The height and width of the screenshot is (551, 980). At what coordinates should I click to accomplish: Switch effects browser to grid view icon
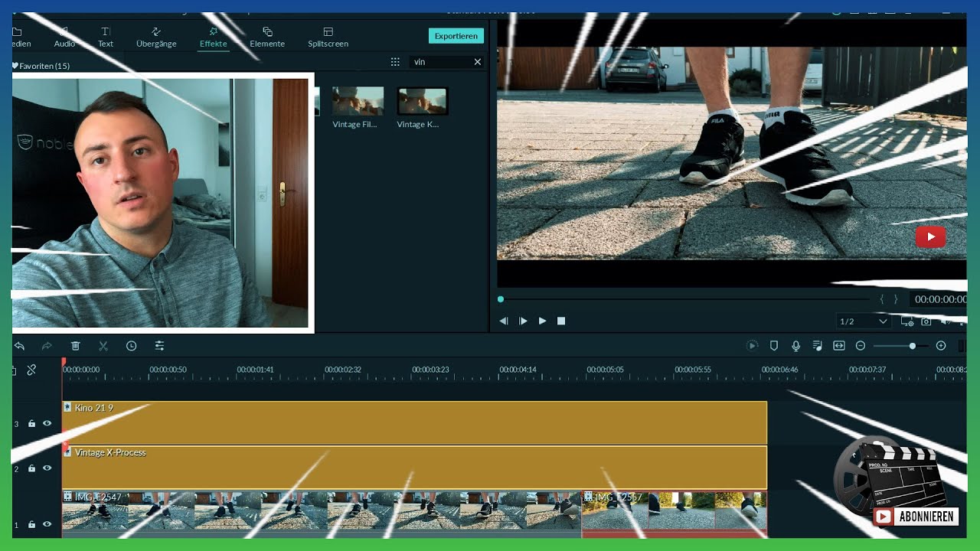(x=395, y=62)
